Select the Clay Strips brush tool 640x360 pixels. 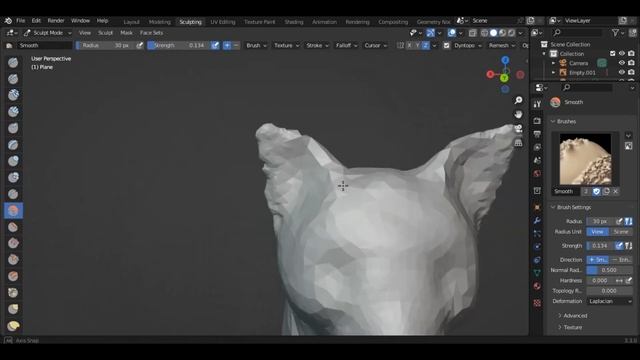pyautogui.click(x=13, y=111)
